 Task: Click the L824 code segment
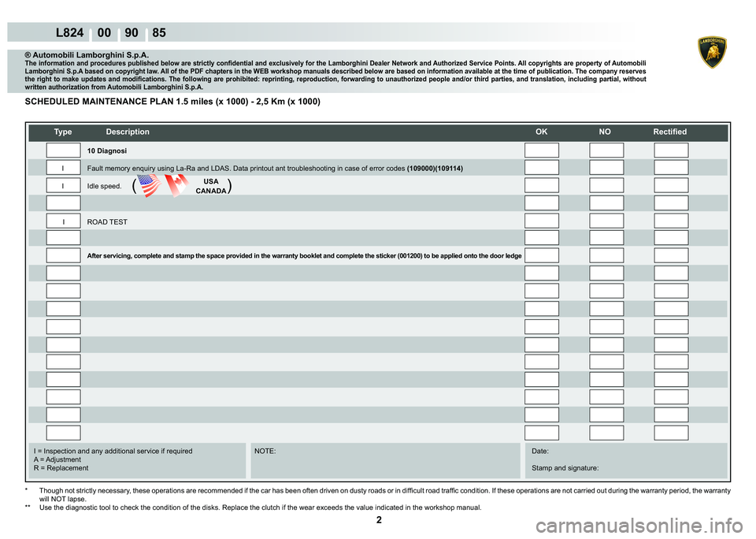pos(70,33)
